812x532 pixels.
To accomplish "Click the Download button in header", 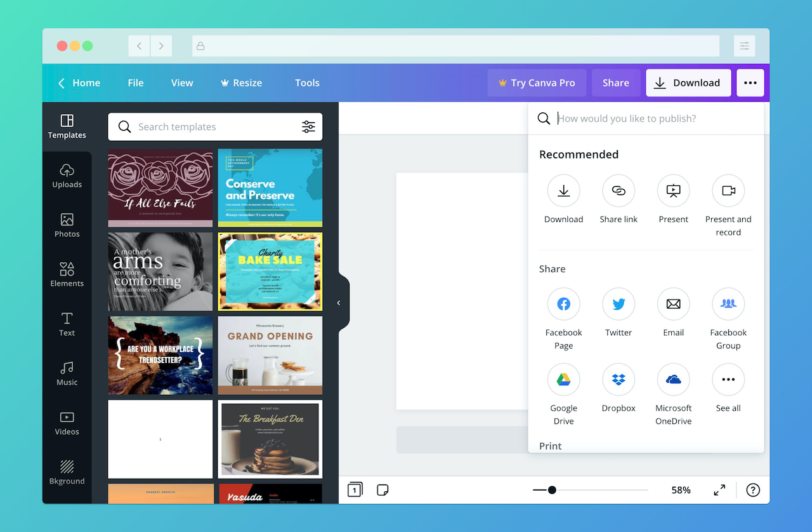I will (x=688, y=83).
